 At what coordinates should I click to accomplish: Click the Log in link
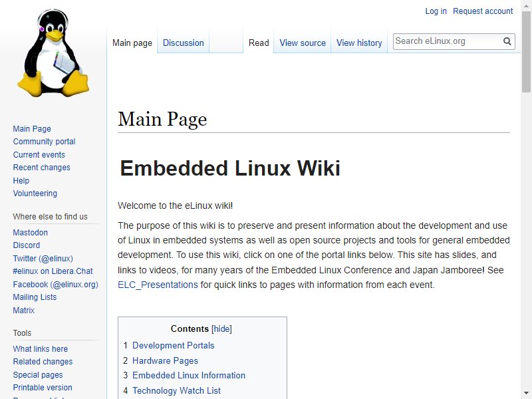coord(436,11)
